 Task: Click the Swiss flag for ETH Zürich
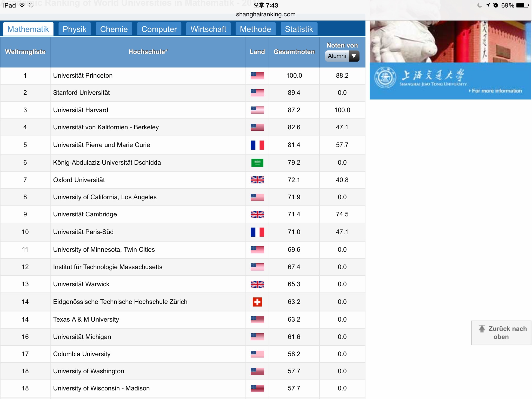[x=257, y=302]
